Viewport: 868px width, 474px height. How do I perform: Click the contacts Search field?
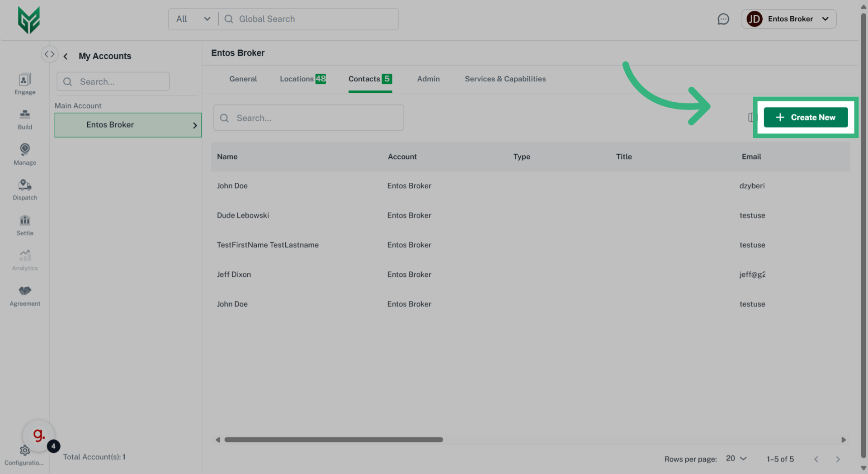309,118
